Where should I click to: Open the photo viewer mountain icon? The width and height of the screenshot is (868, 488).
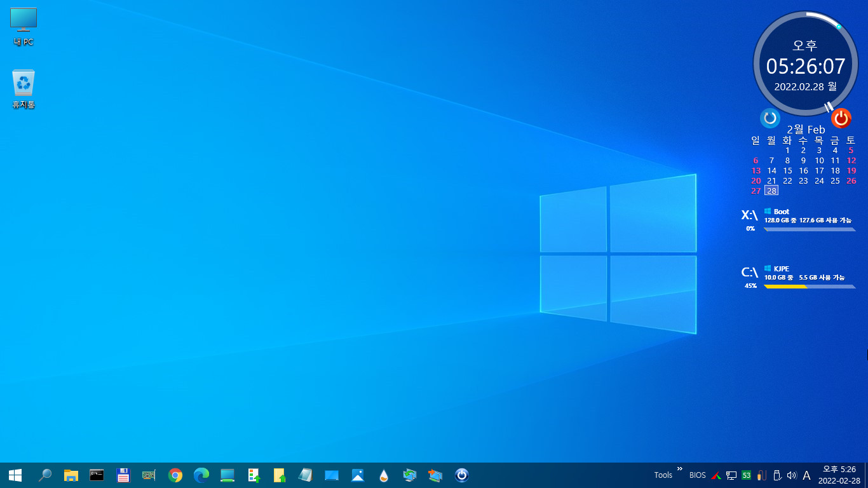358,475
